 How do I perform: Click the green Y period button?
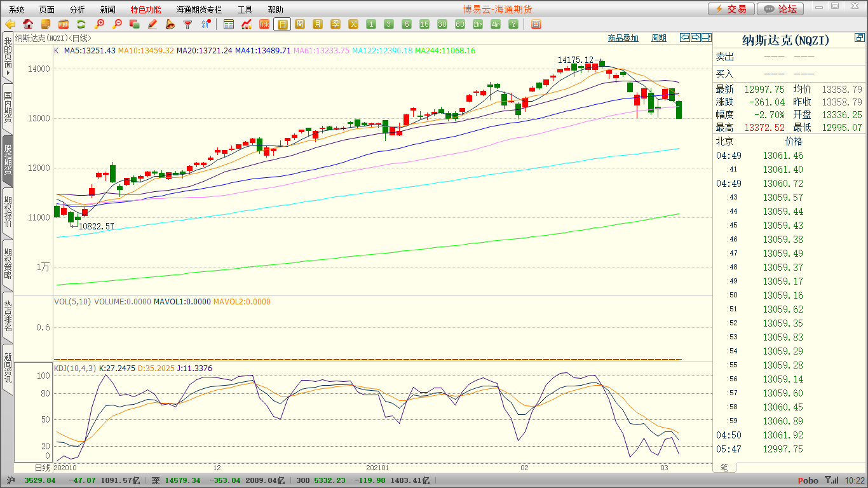tap(513, 24)
